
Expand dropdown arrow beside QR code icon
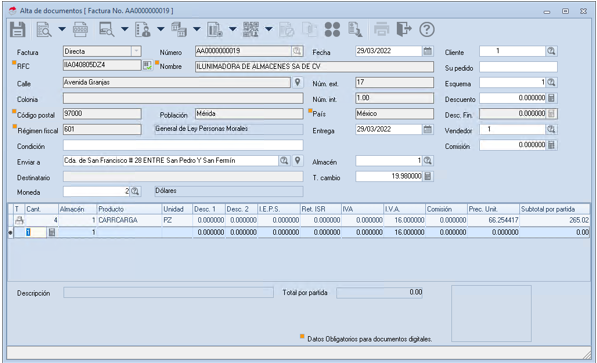[x=268, y=29]
